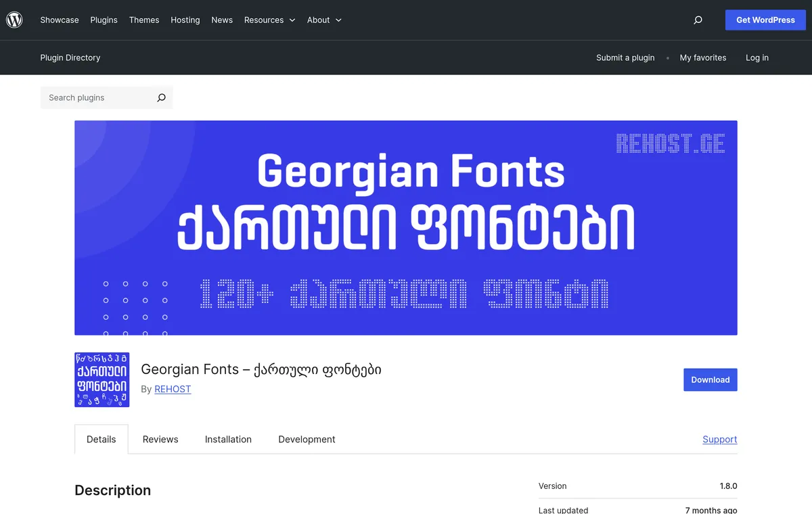Click the Download button

(x=710, y=379)
